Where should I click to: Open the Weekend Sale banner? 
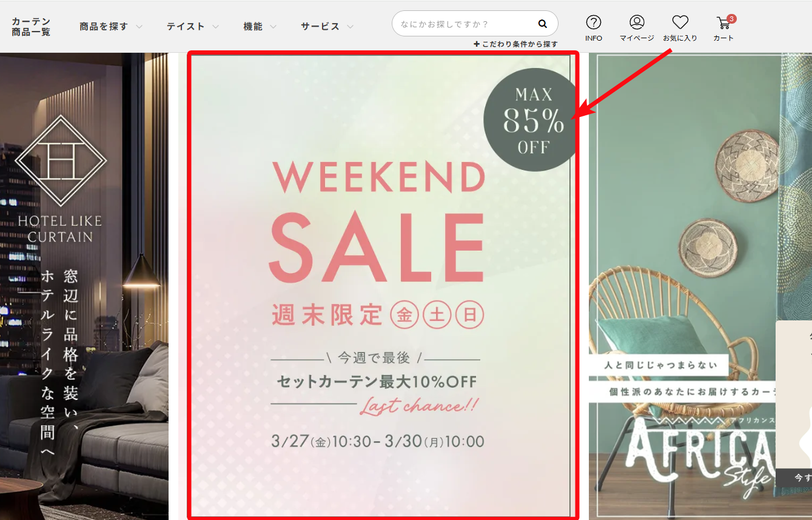click(x=383, y=285)
